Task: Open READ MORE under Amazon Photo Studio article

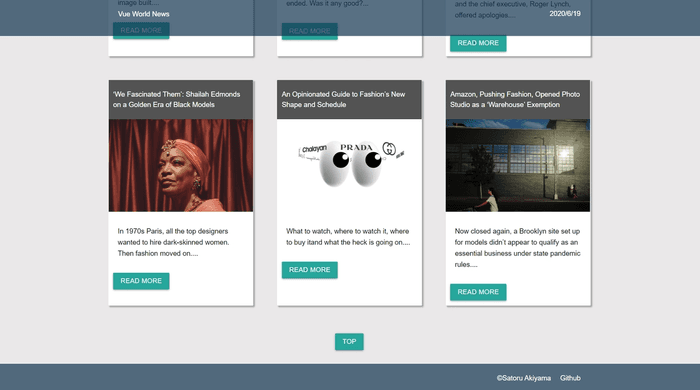Action: pos(478,292)
